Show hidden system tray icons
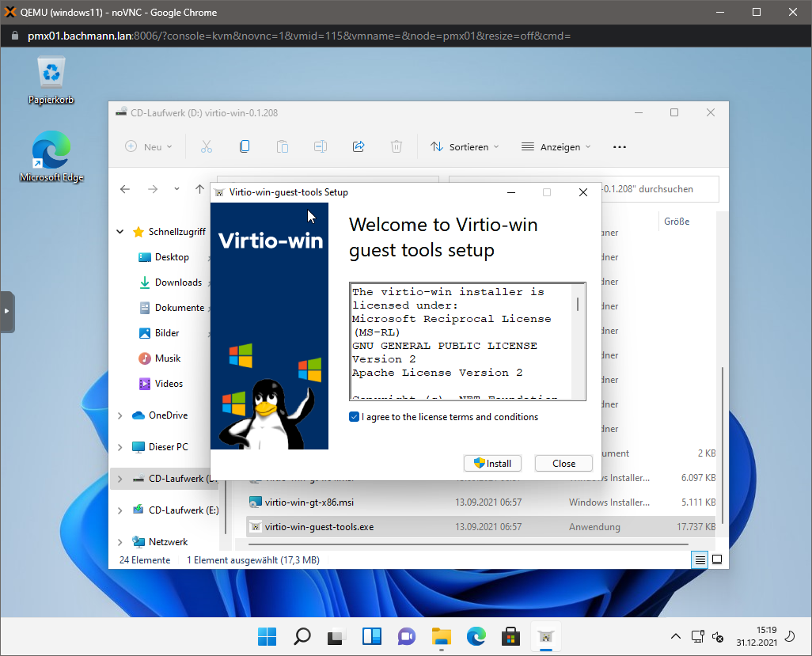This screenshot has width=812, height=656. tap(676, 636)
